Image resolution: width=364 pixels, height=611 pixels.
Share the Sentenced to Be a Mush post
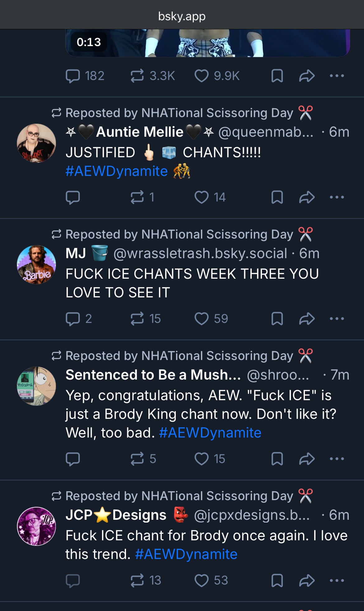(307, 459)
